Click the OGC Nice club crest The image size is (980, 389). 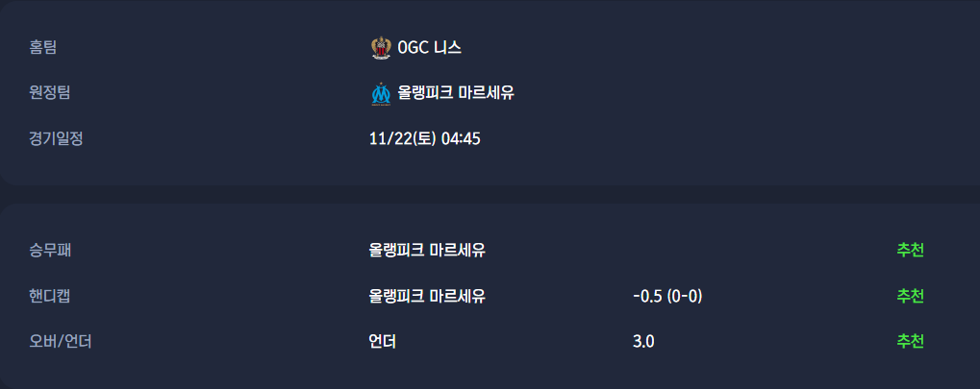(381, 47)
